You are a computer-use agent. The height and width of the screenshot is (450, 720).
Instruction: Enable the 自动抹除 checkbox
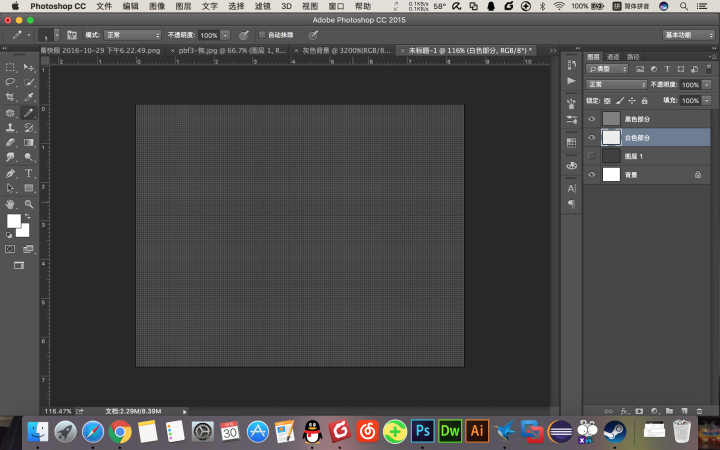coord(262,35)
